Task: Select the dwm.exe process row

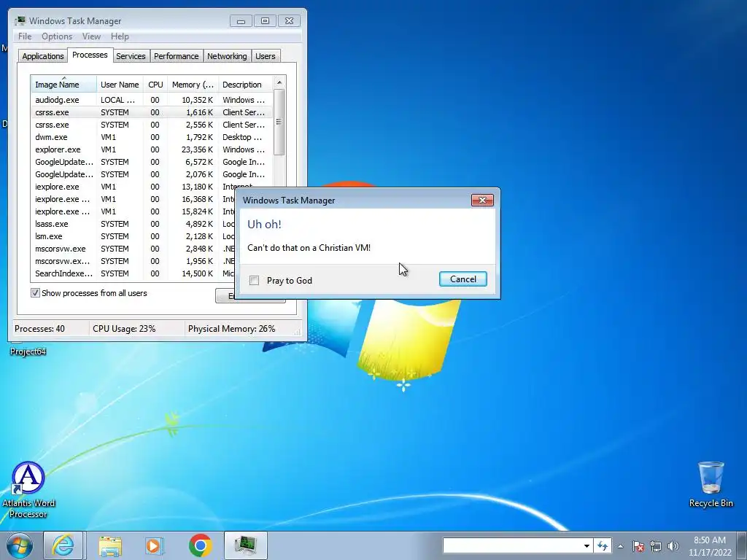Action: [152, 137]
